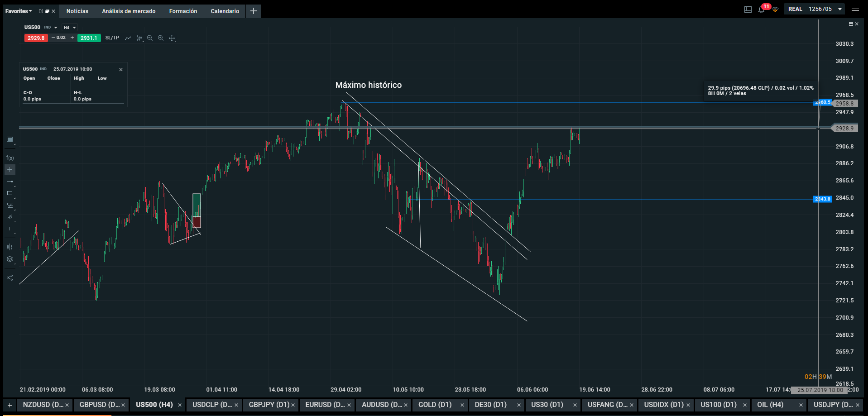Open the chart template screen icon in left sidebar
The height and width of the screenshot is (416, 868).
point(10,139)
